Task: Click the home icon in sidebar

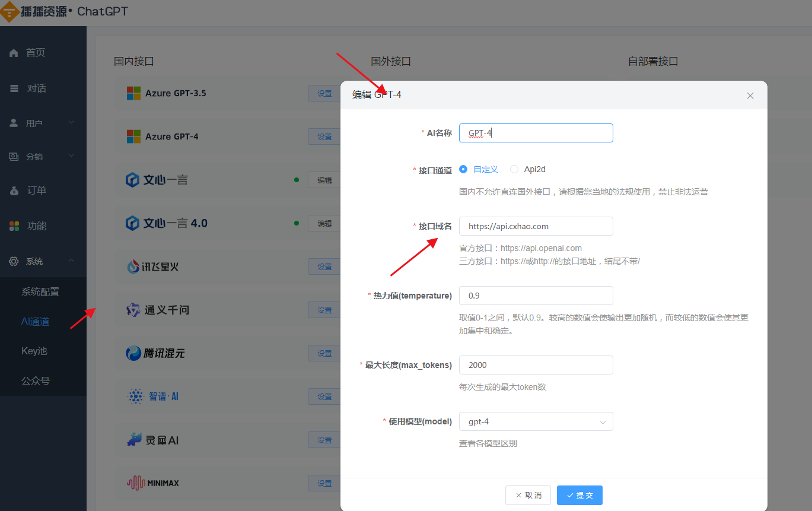Action: pos(14,53)
